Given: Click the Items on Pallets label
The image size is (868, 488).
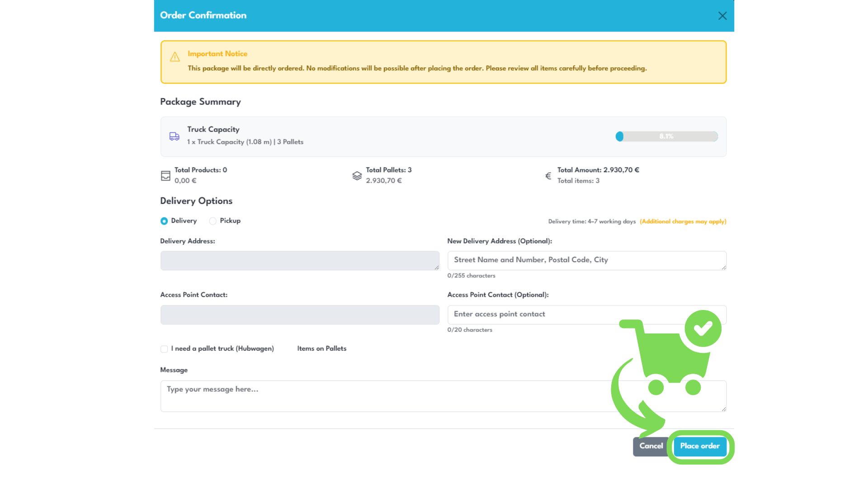Looking at the screenshot, I should [x=321, y=348].
